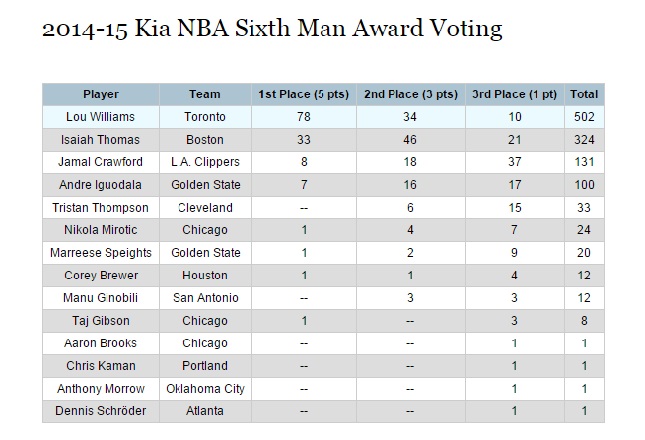Click Manu Ginobili's San Antonio cell
Viewport: 645px width, 440px height.
pyautogui.click(x=204, y=298)
